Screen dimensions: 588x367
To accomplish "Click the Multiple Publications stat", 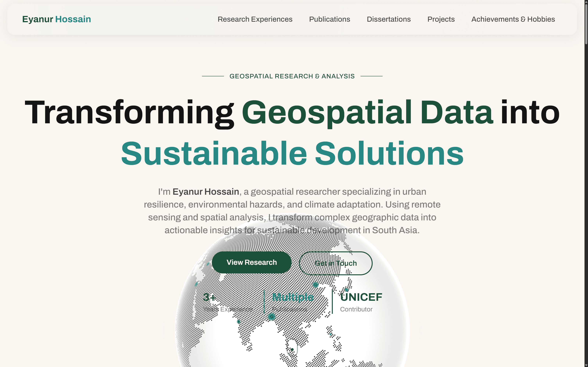I will 293,302.
